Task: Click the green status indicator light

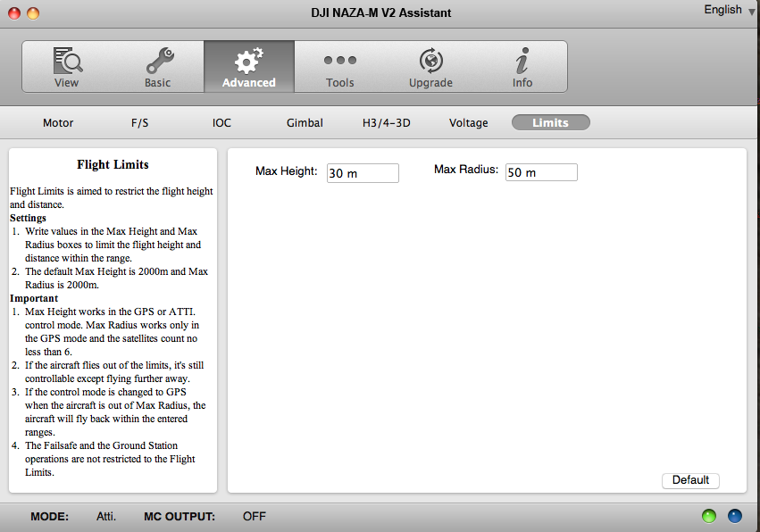Action: [x=709, y=516]
